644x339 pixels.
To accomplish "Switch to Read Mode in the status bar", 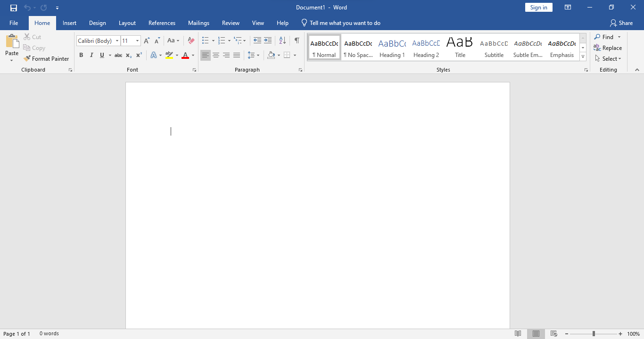I will (x=518, y=334).
